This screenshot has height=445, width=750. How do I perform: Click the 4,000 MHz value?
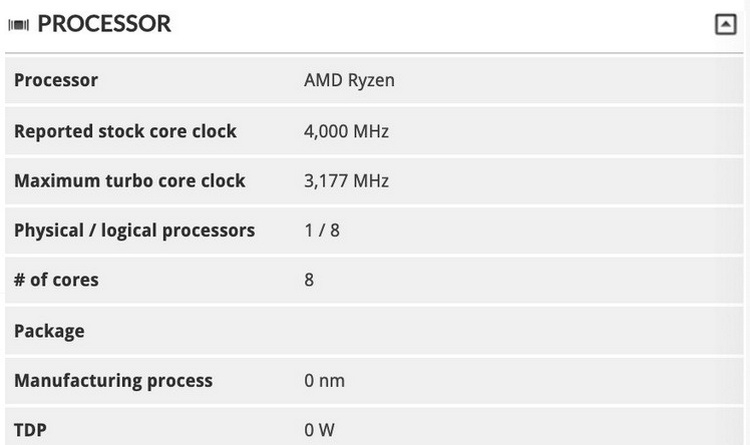tap(346, 131)
